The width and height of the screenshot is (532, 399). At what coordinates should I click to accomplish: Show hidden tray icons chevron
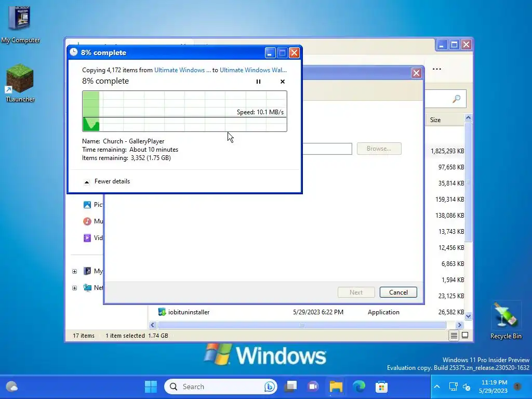(x=437, y=387)
